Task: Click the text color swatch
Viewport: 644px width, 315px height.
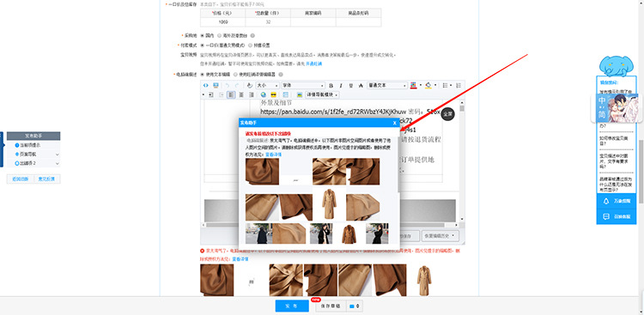Action: (x=413, y=86)
